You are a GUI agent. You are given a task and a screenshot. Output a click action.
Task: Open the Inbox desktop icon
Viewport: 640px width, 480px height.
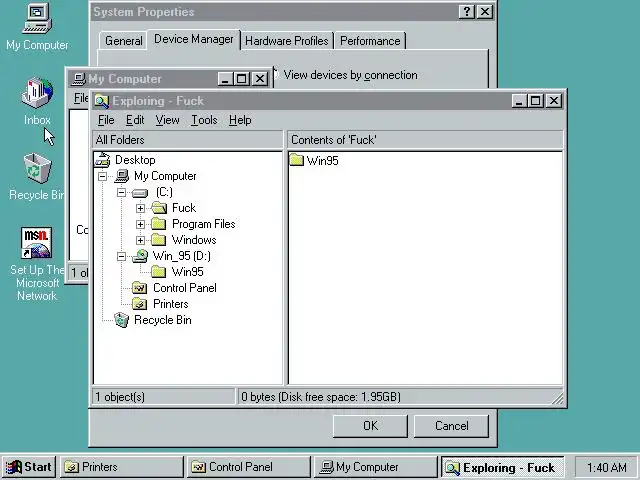(37, 101)
